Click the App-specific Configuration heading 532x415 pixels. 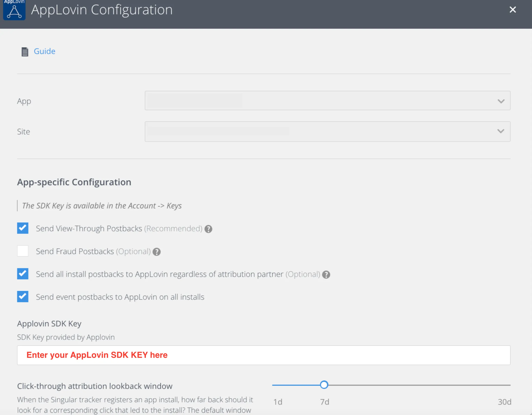click(x=74, y=182)
